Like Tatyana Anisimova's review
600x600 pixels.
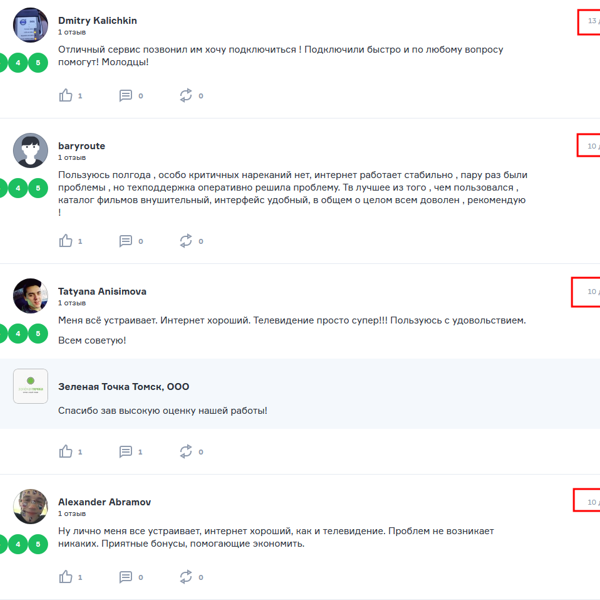[x=66, y=452]
